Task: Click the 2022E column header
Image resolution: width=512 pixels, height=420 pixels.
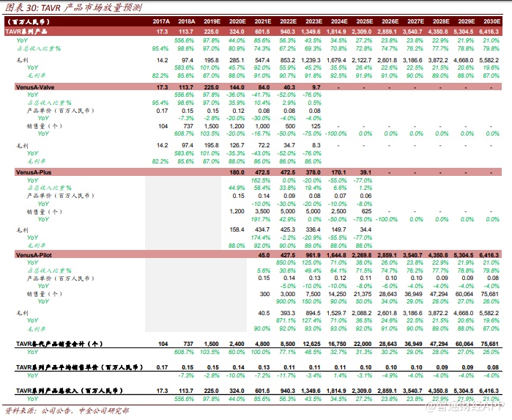Action: pyautogui.click(x=289, y=21)
